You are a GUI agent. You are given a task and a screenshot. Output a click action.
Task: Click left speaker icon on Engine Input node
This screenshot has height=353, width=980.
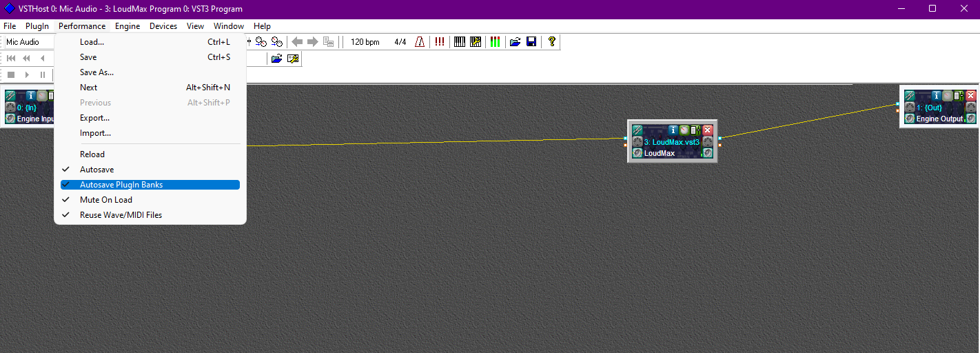(x=10, y=119)
